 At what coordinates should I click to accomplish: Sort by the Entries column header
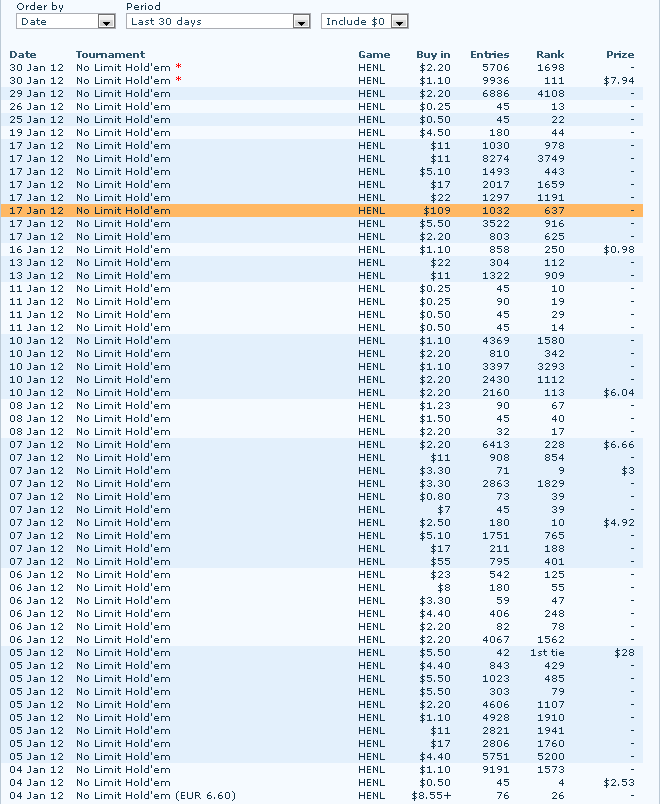490,54
